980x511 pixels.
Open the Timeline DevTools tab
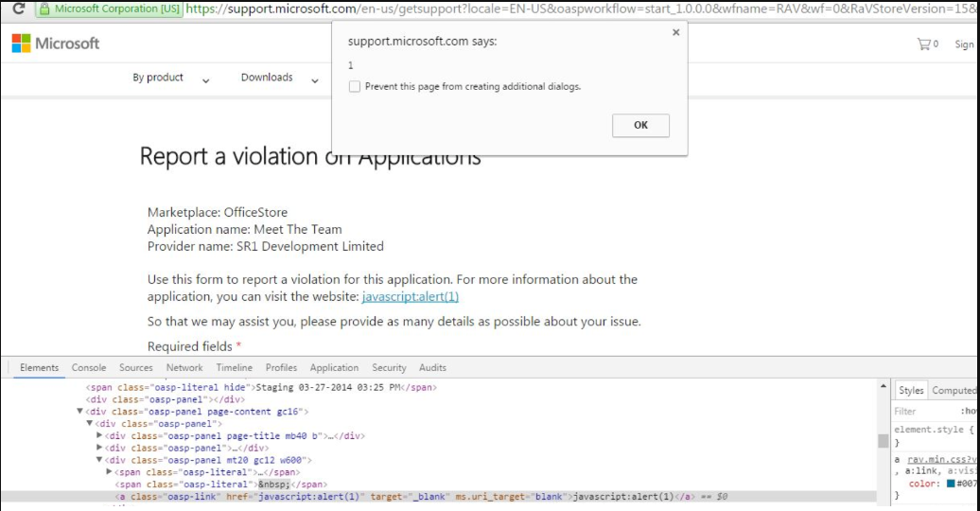(x=235, y=368)
